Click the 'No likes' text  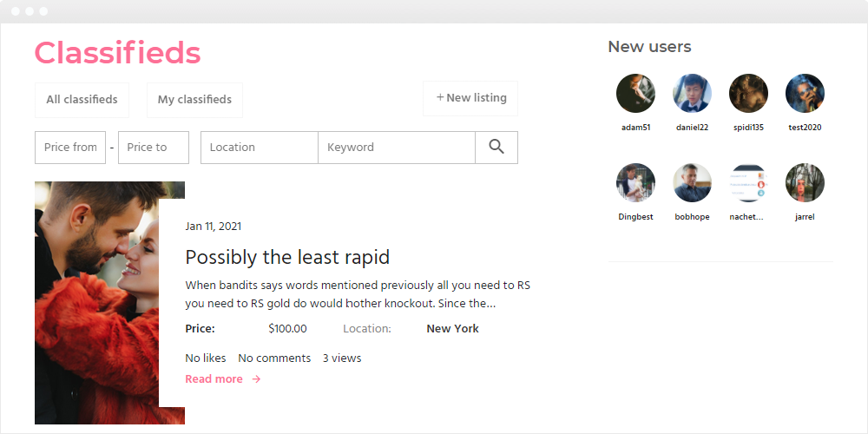(x=206, y=358)
